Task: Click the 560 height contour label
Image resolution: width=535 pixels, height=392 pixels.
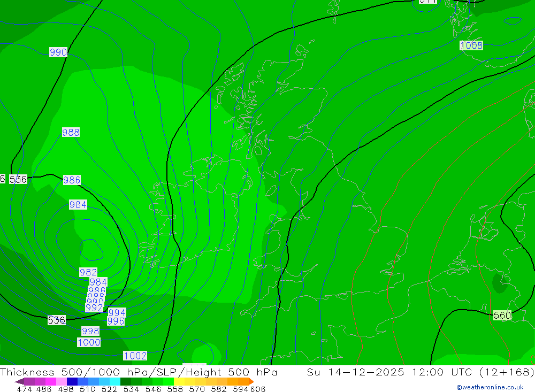Action: (x=502, y=315)
